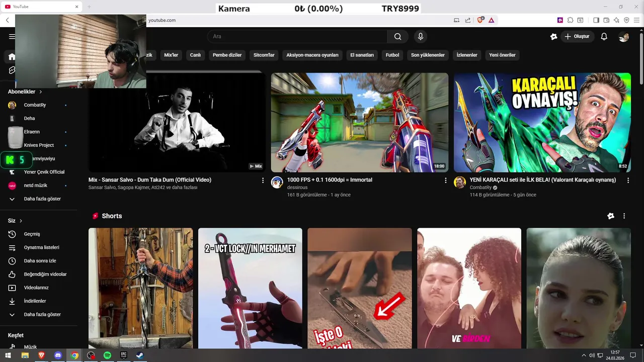Open dessirous channel link under video
This screenshot has height=362, width=644.
click(297, 188)
